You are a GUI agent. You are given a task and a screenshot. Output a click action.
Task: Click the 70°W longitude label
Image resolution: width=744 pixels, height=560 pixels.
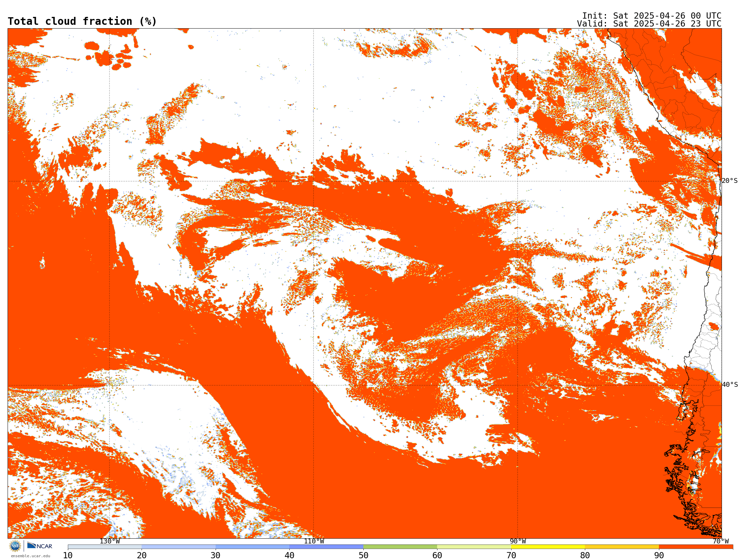click(x=721, y=541)
